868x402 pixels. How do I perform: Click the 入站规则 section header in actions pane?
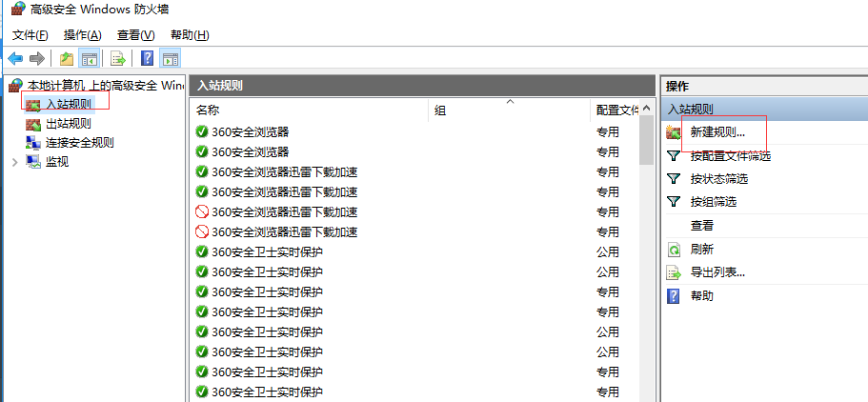pyautogui.click(x=765, y=110)
